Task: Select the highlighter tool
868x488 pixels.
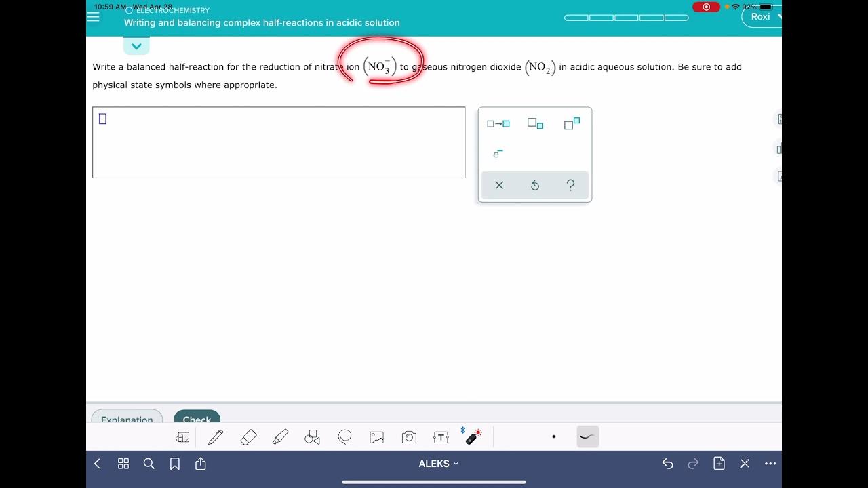Action: tap(280, 438)
